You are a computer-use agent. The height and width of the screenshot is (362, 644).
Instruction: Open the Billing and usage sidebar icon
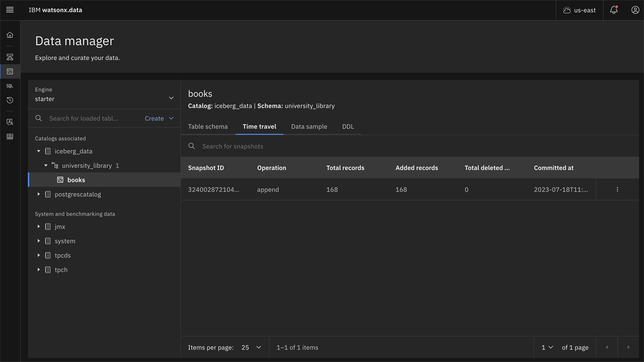pyautogui.click(x=10, y=136)
